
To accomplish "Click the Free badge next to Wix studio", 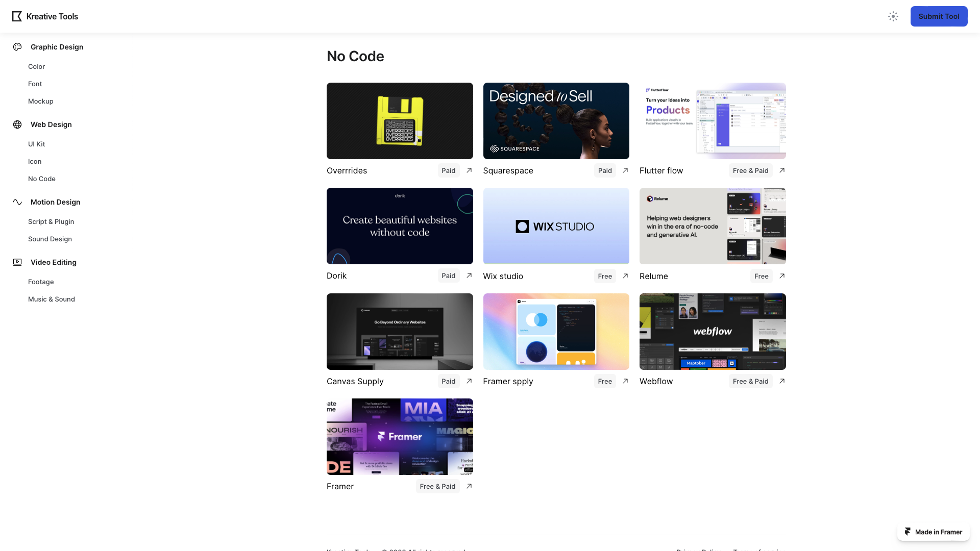I will 605,276.
